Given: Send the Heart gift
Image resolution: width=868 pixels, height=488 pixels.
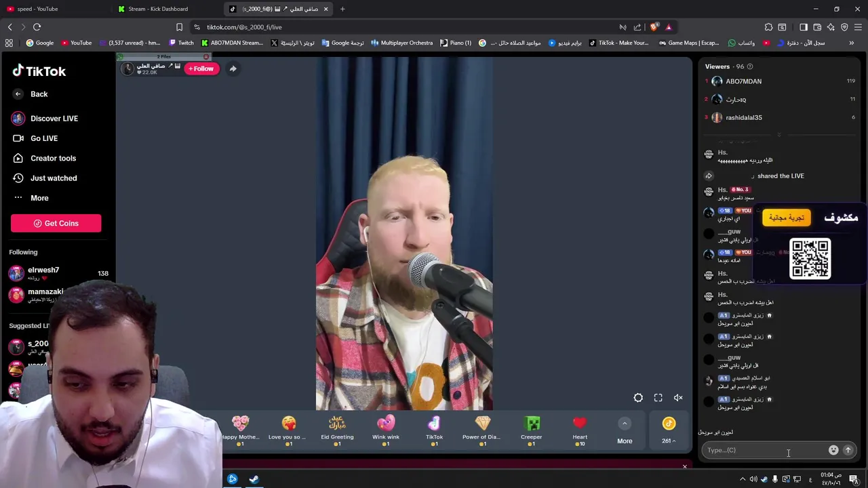Looking at the screenshot, I should coord(580,431).
